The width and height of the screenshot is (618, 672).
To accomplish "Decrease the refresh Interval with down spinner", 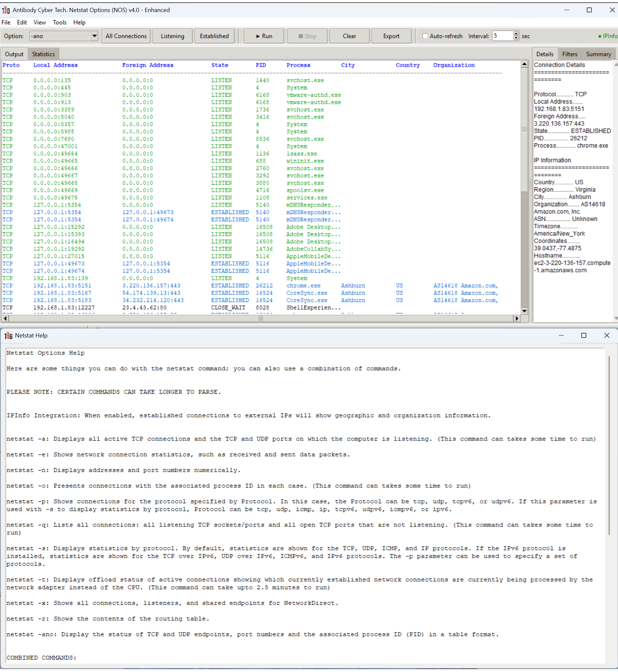I will coord(516,38).
